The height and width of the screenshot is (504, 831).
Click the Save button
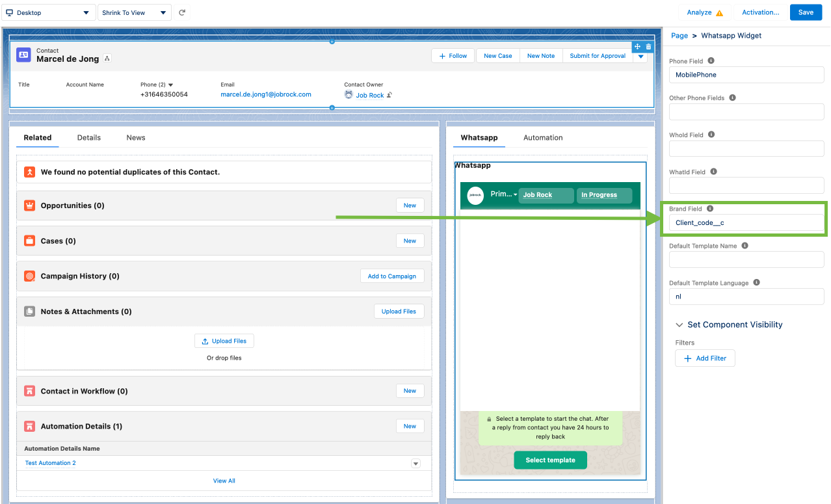806,12
